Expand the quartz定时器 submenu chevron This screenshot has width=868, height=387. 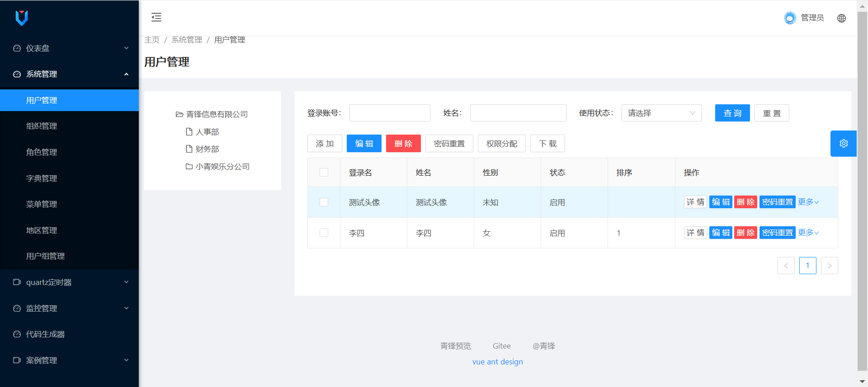pos(127,282)
